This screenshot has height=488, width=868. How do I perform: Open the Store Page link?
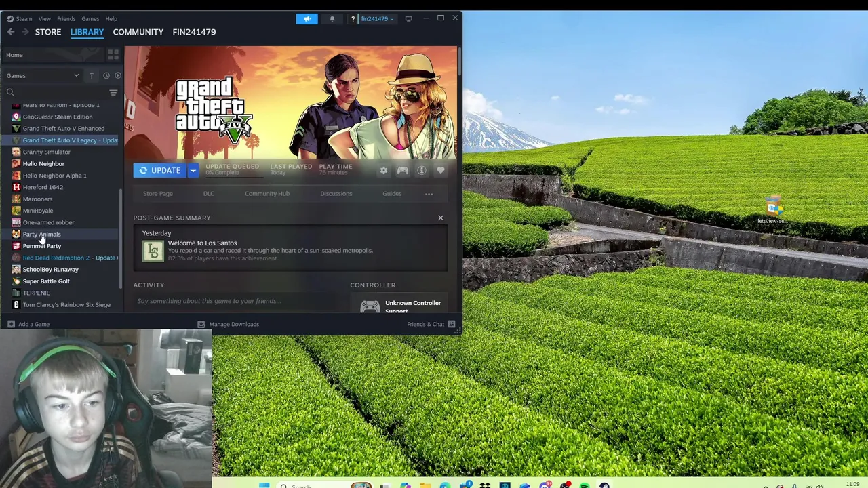tap(158, 194)
